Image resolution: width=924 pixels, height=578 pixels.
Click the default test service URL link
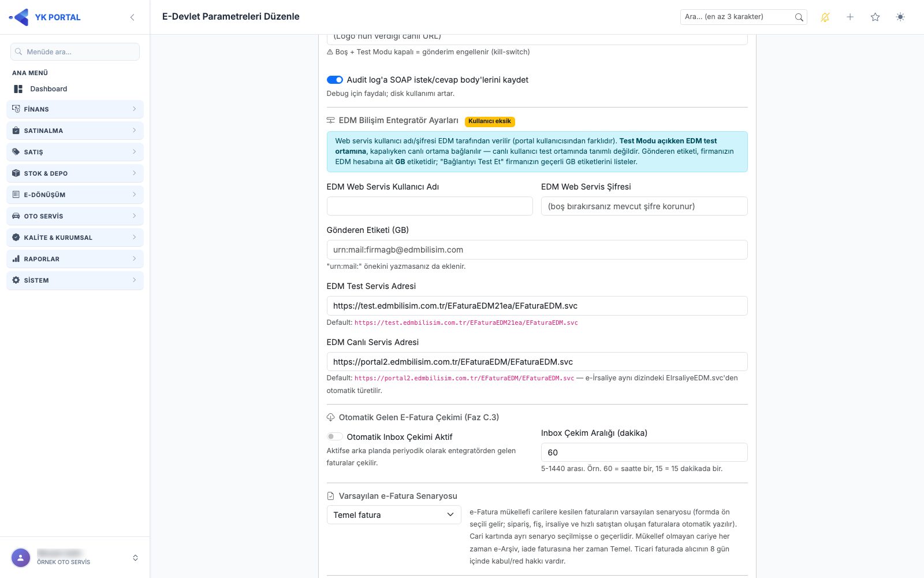pyautogui.click(x=466, y=323)
